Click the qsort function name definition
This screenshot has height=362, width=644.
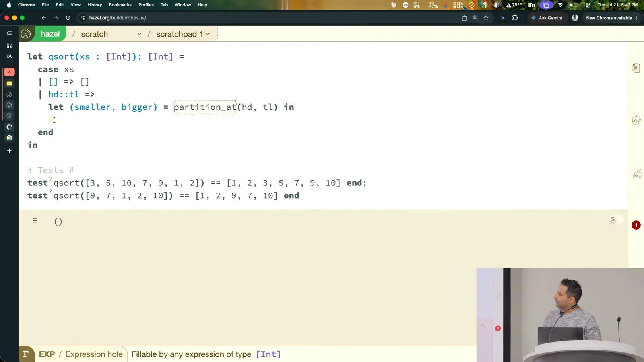[x=61, y=57]
